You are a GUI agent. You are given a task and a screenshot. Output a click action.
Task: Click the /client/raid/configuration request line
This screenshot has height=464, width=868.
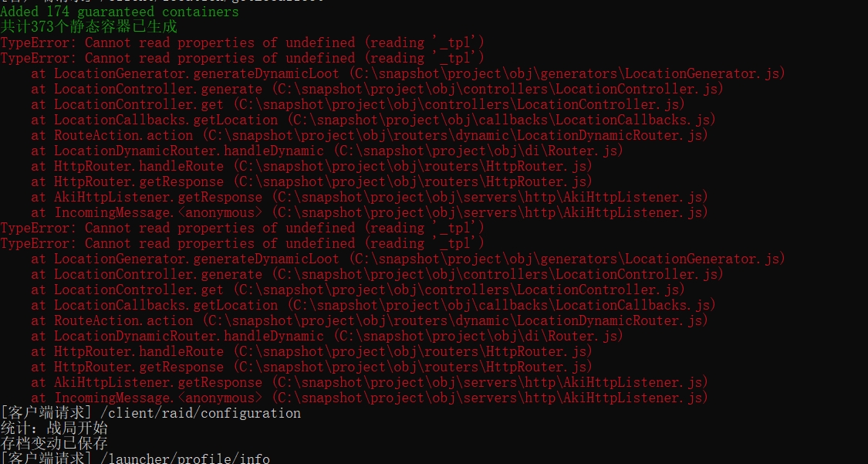tap(150, 413)
